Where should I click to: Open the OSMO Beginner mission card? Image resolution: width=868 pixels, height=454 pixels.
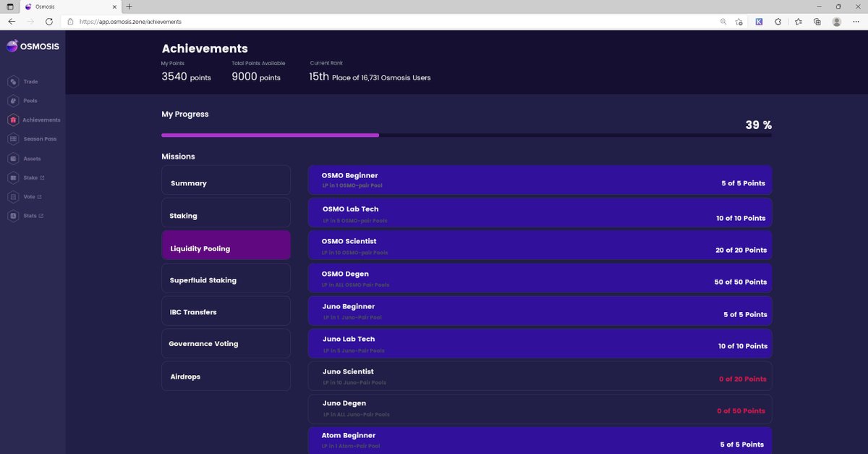(540, 180)
